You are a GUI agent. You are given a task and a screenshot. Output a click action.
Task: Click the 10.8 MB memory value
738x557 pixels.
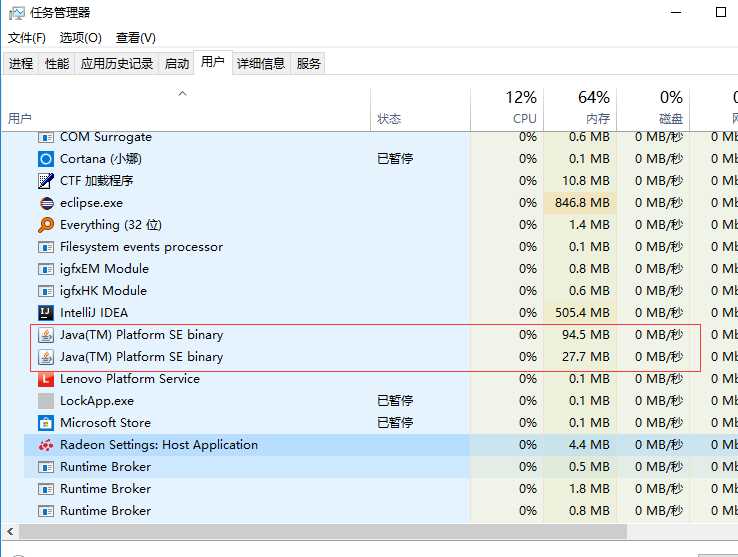pos(586,181)
